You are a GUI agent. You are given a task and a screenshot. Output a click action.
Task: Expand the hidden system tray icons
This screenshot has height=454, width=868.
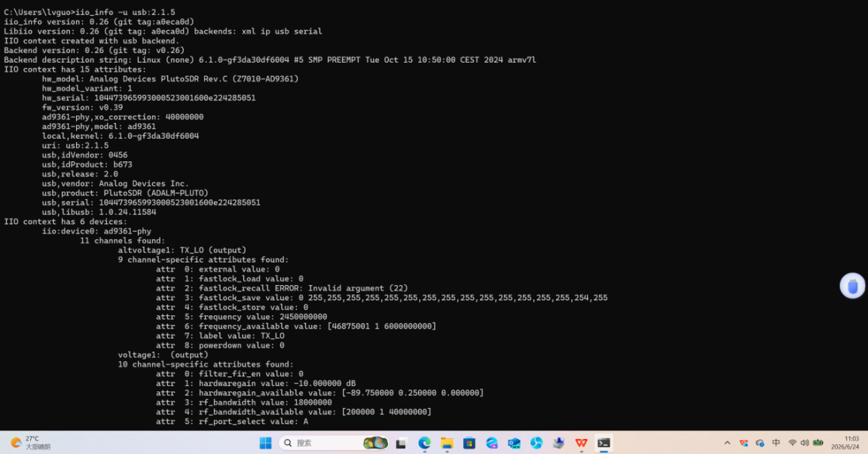click(727, 443)
